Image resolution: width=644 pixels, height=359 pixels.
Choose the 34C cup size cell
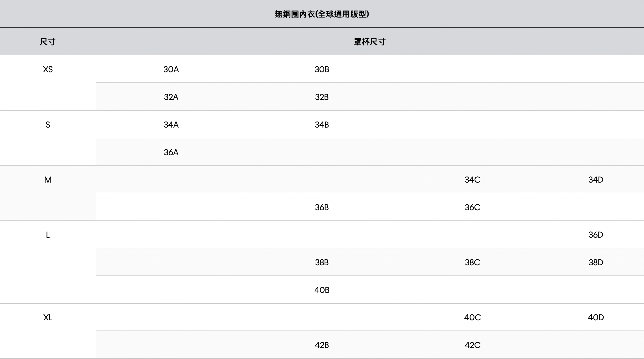point(472,180)
